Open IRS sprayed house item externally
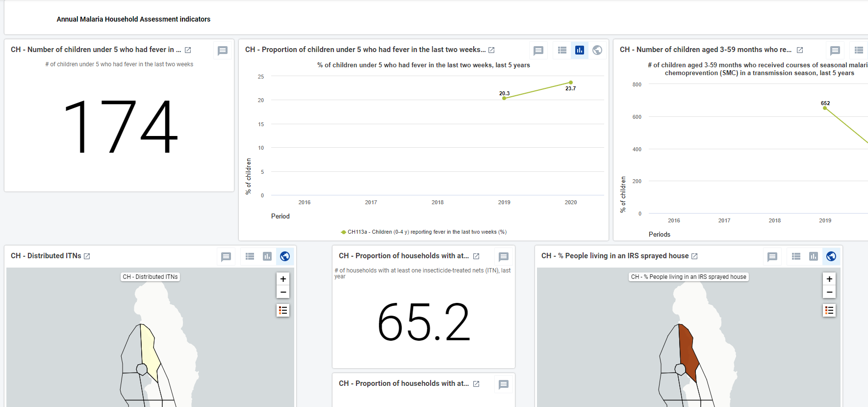The height and width of the screenshot is (407, 868). coord(694,256)
